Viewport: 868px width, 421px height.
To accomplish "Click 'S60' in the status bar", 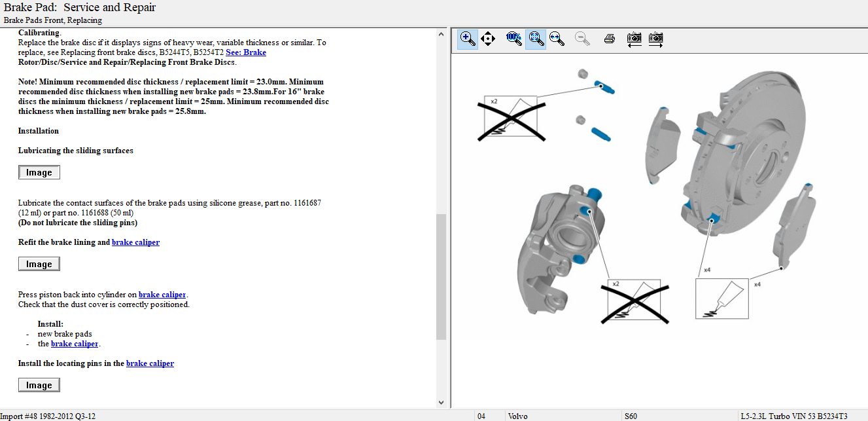I will (631, 416).
